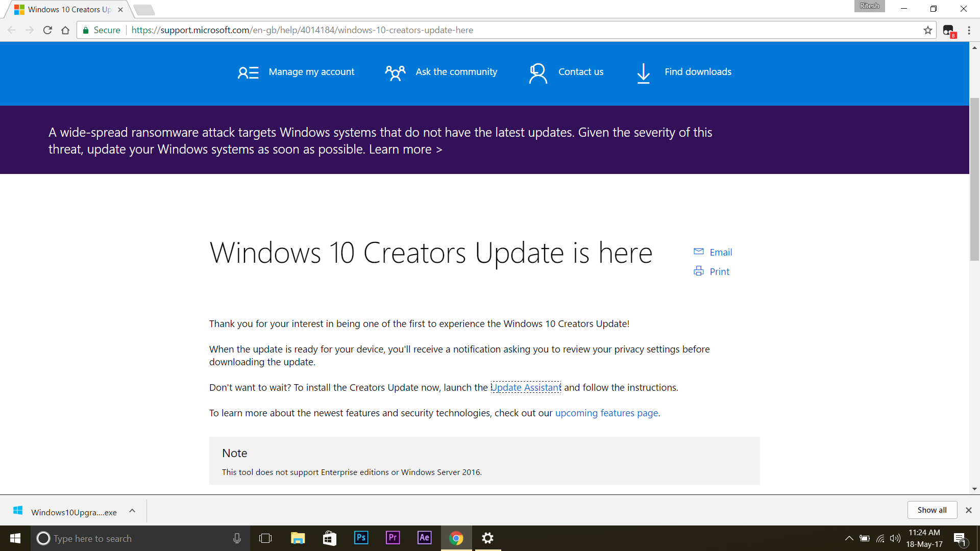Open the Chrome extension icon with badge
980x551 pixels.
[949, 31]
